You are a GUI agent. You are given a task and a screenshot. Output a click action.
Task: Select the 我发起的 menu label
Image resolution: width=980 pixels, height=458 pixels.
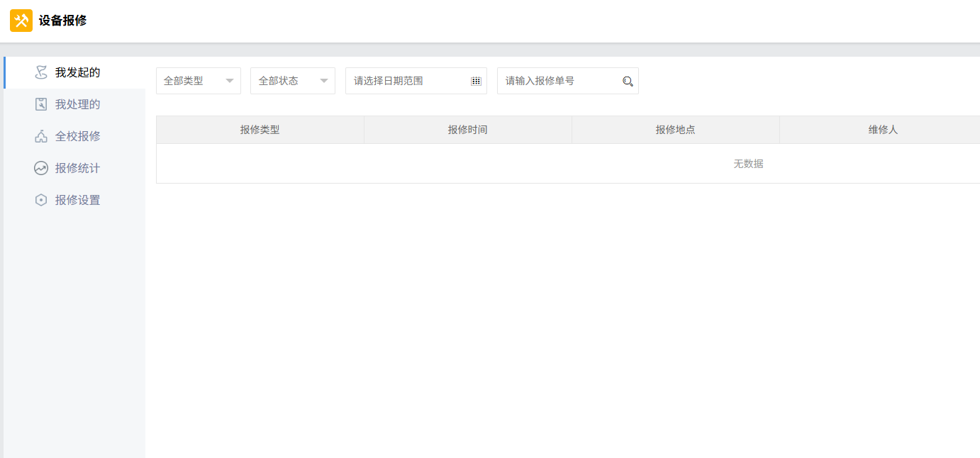[x=78, y=72]
